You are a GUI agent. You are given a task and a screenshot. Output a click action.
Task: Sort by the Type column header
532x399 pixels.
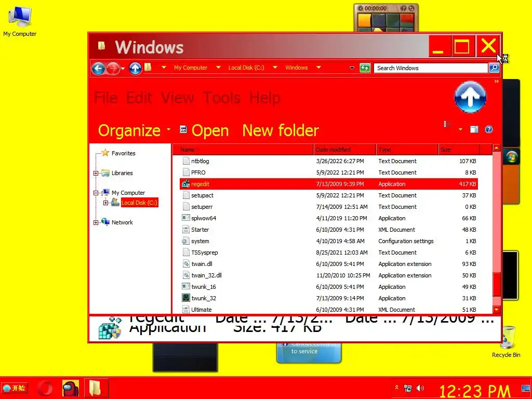pos(407,150)
